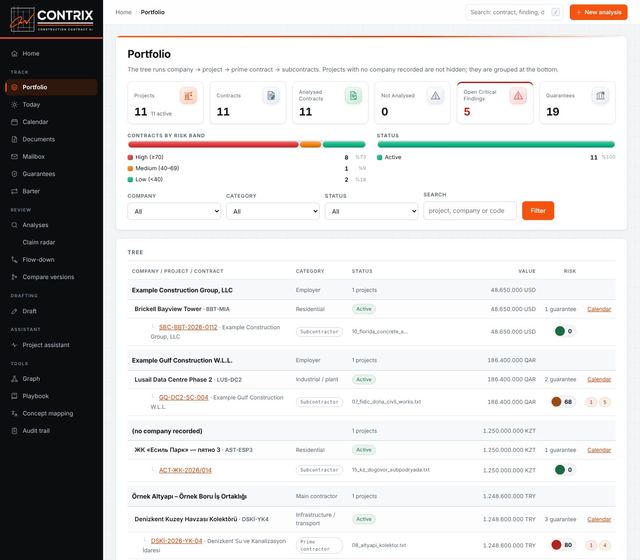Click the Home icon in sidebar

click(14, 53)
